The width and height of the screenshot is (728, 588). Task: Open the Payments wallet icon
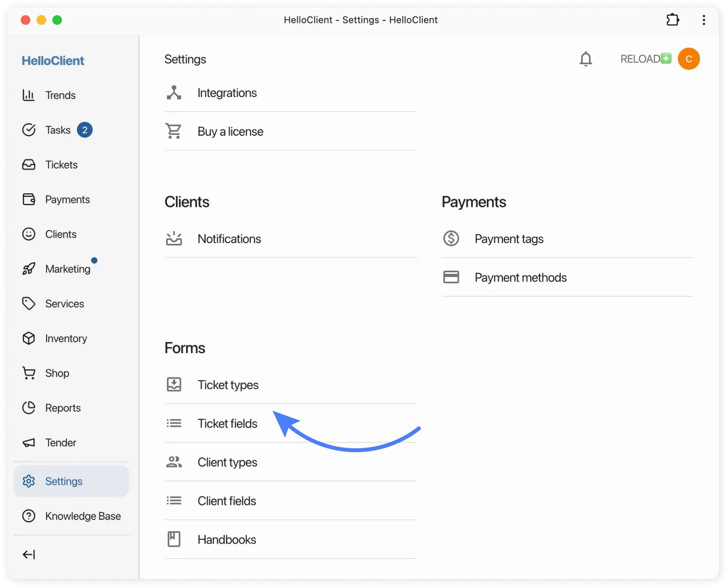coord(28,199)
